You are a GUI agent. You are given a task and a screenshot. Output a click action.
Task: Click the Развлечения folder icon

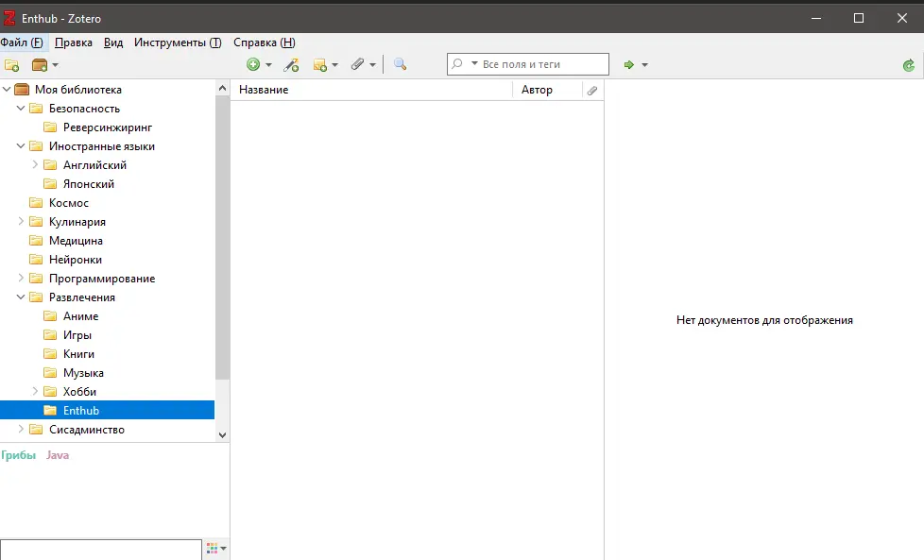36,297
